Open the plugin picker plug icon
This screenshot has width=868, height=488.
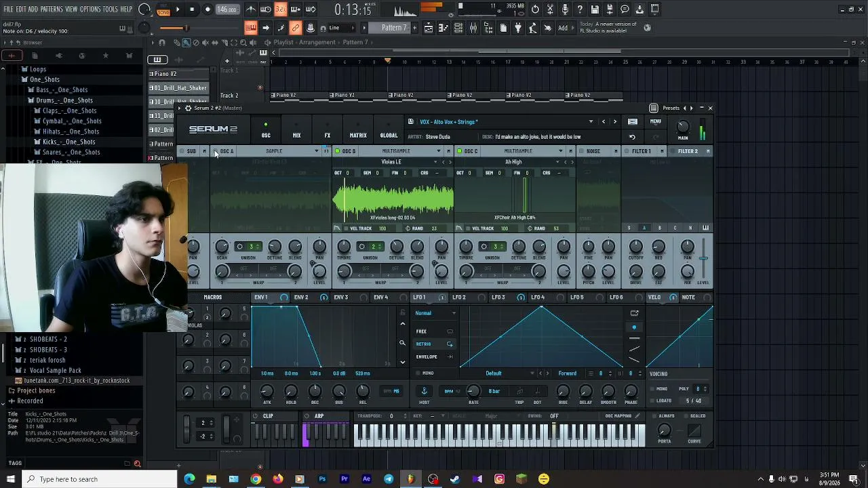tap(518, 28)
